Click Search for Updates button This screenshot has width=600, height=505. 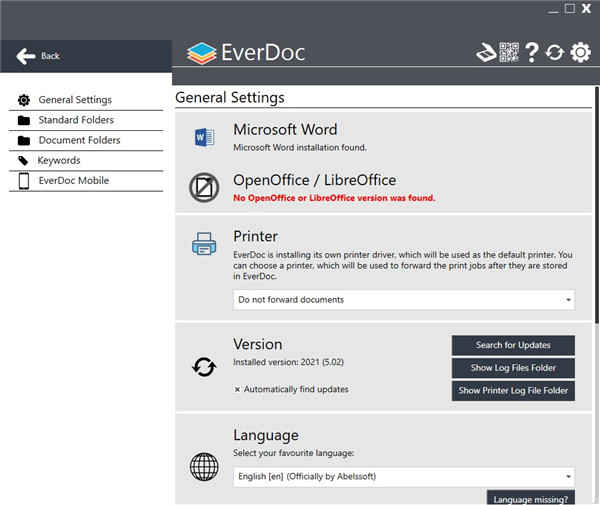(513, 345)
